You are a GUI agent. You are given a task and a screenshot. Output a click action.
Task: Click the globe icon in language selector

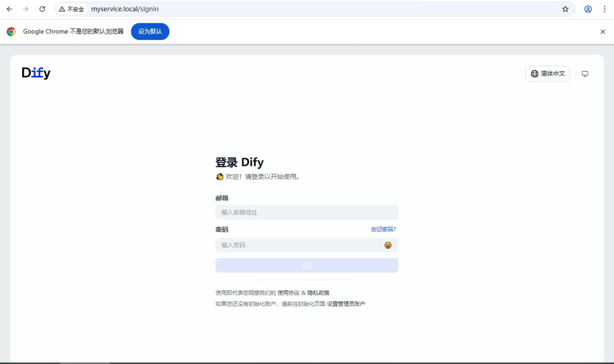point(534,73)
